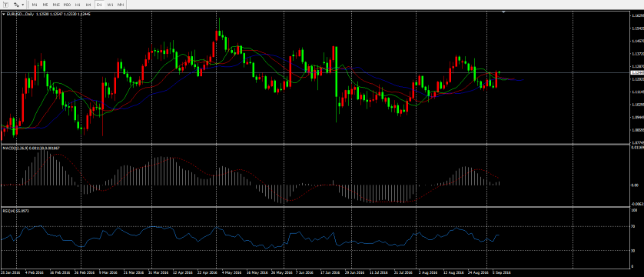The image size is (644, 277).
Task: Switch to M30 timeframe
Action: tap(67, 5)
